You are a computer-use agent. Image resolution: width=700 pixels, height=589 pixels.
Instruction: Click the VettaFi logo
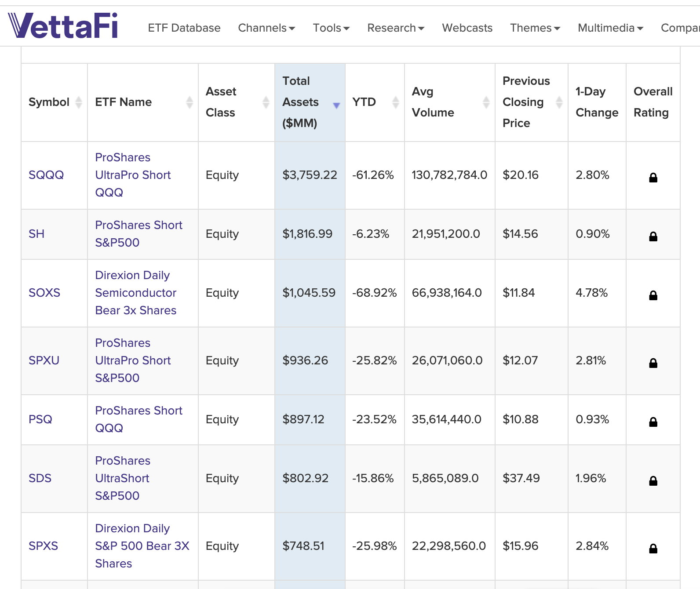point(63,25)
